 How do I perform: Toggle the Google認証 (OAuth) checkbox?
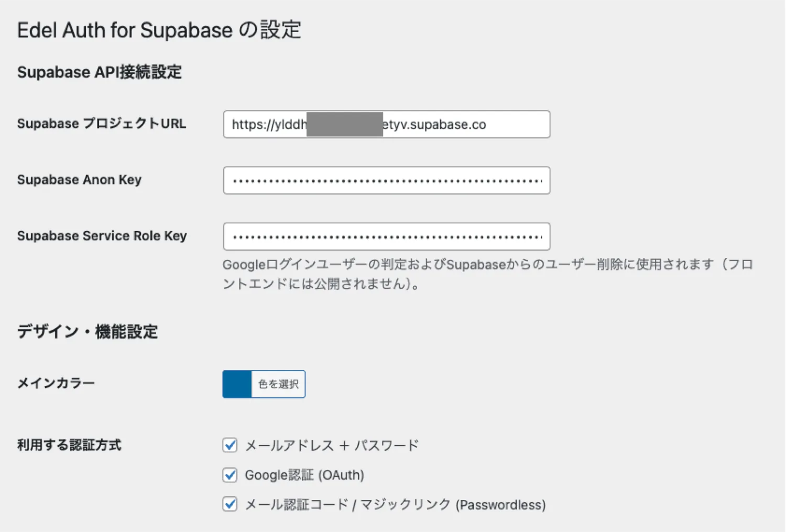pos(230,475)
